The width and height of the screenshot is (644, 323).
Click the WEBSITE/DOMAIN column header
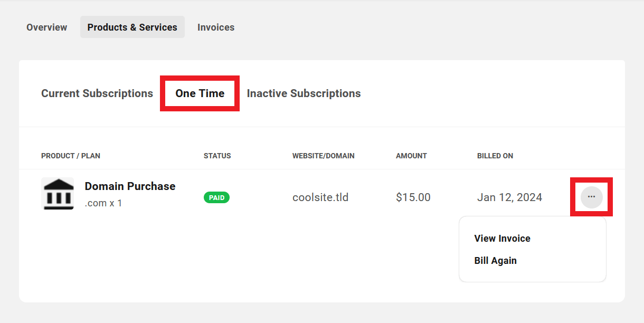[x=324, y=156]
